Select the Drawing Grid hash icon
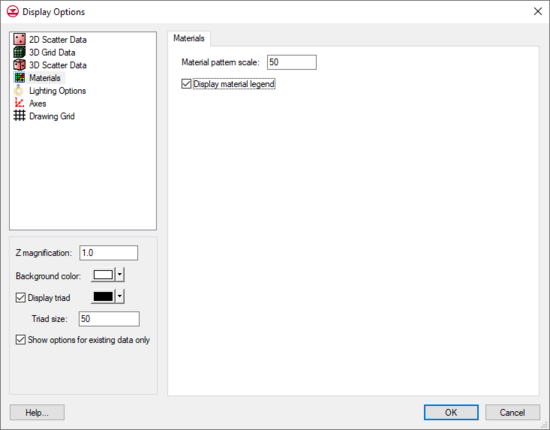 [19, 116]
